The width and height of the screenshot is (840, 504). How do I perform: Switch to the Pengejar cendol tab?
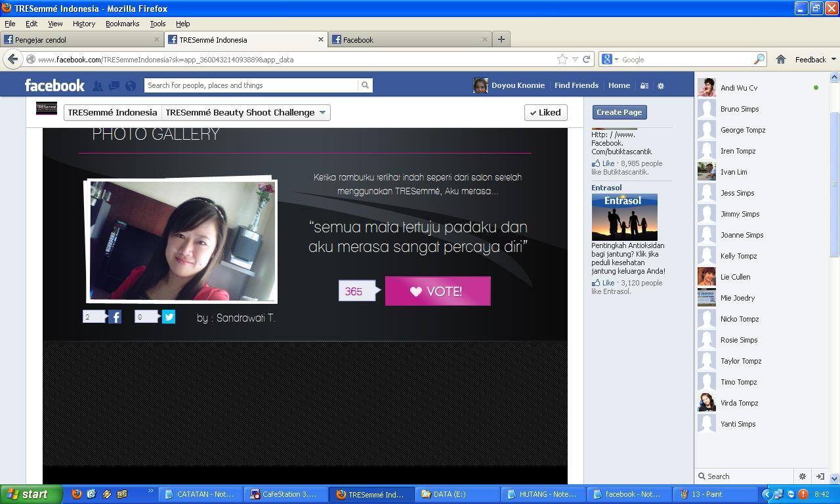point(81,39)
